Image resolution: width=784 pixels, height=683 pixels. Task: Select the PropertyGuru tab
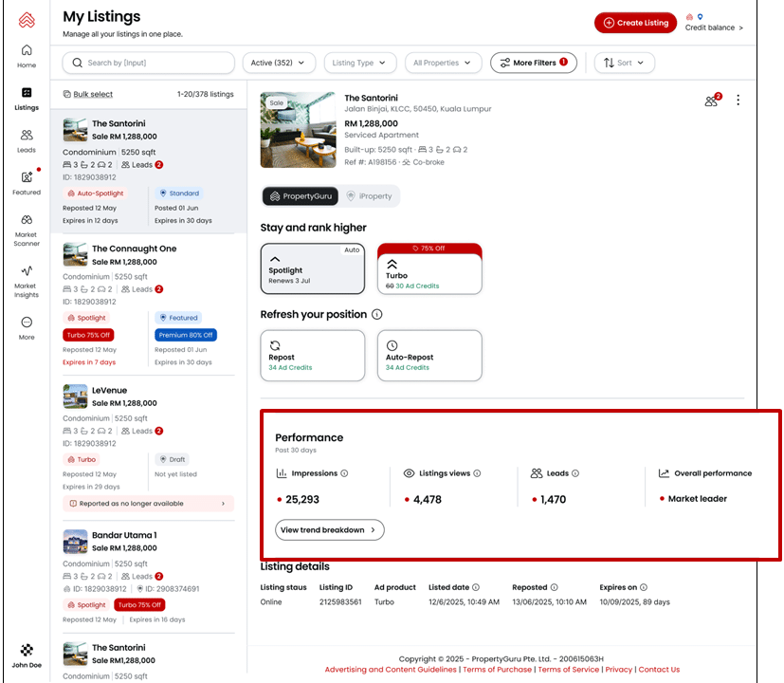299,196
